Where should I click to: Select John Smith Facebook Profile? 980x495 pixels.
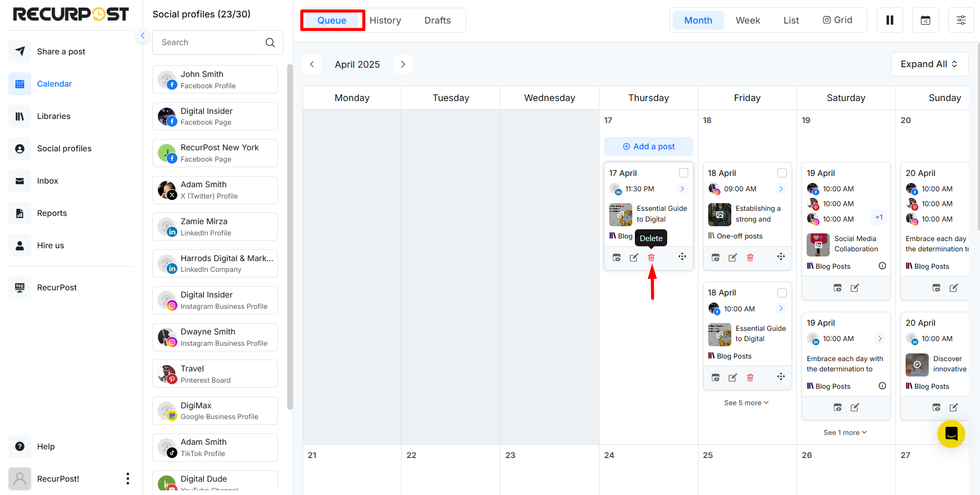[215, 80]
